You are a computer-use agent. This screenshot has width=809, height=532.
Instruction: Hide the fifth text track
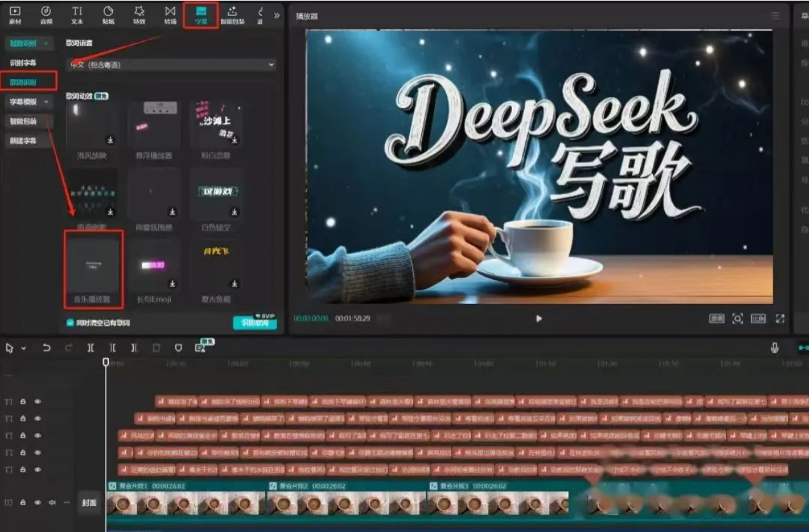pos(38,470)
